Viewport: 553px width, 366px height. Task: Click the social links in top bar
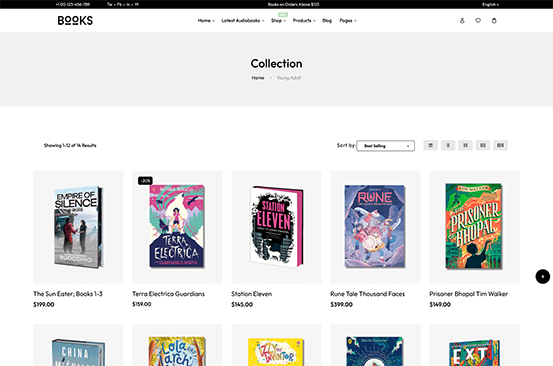(123, 5)
